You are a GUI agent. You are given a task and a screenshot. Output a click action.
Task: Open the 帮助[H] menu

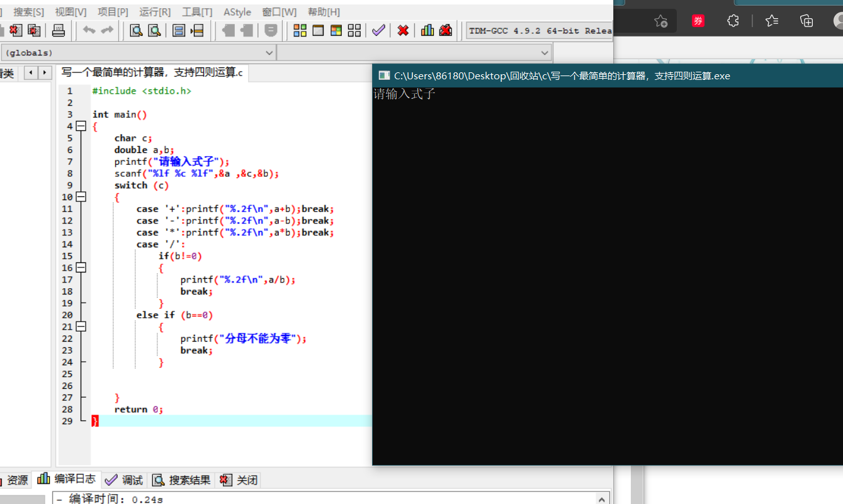(x=324, y=12)
